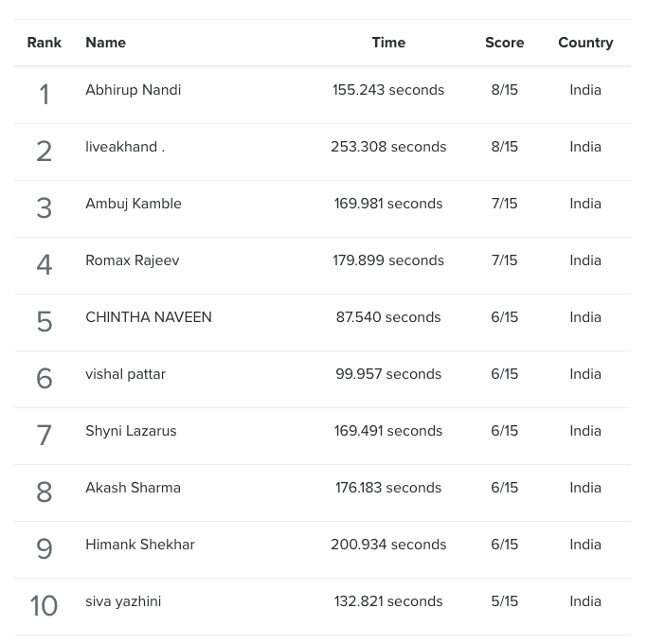Select CHINTHA NAVEEN in the leaderboard
This screenshot has width=647, height=644.
click(x=149, y=317)
